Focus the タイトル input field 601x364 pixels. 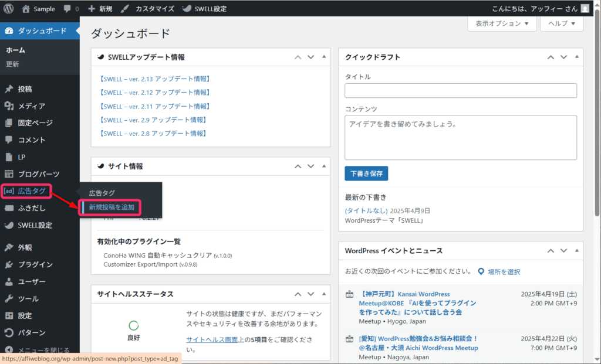pos(460,91)
